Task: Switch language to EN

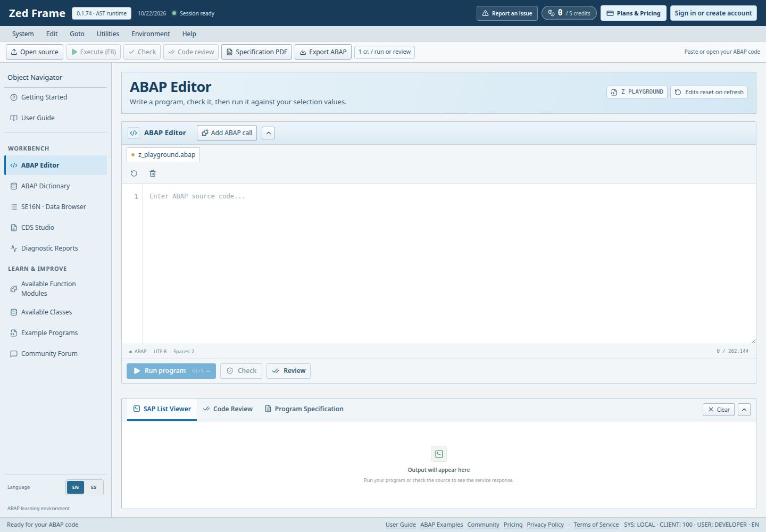Action: (x=76, y=487)
